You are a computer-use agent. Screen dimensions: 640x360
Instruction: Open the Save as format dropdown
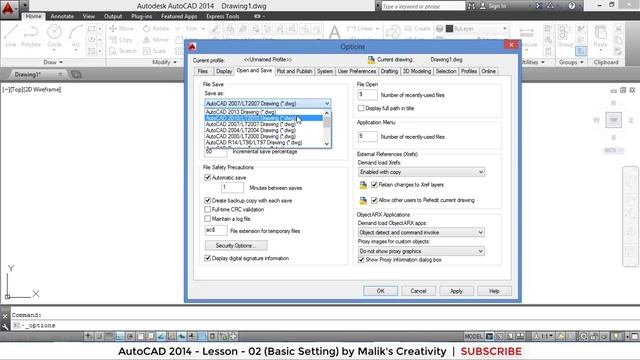pyautogui.click(x=267, y=103)
